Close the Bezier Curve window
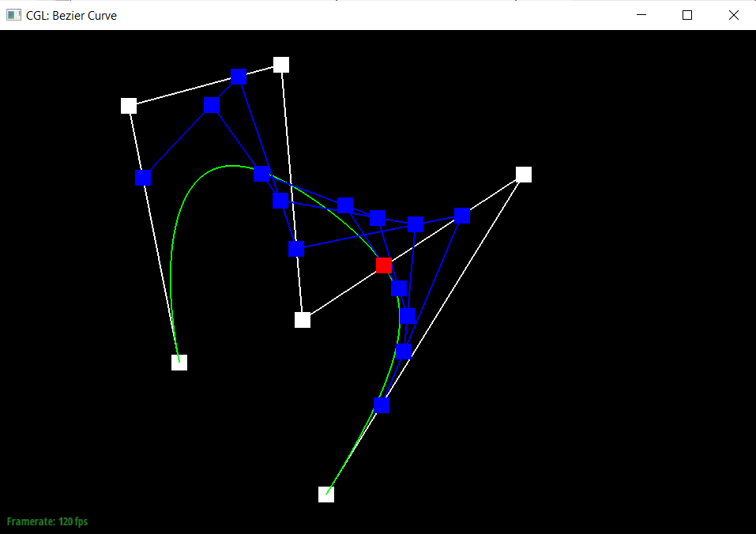Viewport: 756px width, 534px height. tap(733, 15)
